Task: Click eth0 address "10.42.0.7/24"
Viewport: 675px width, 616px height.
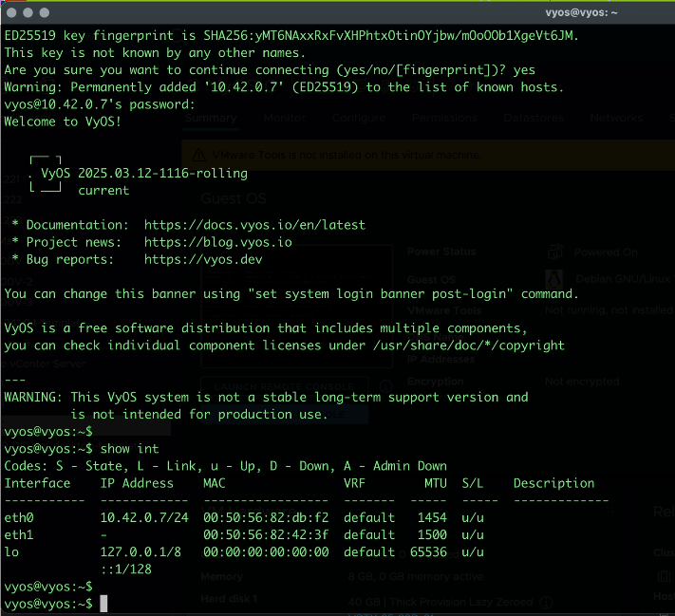Action: tap(144, 518)
